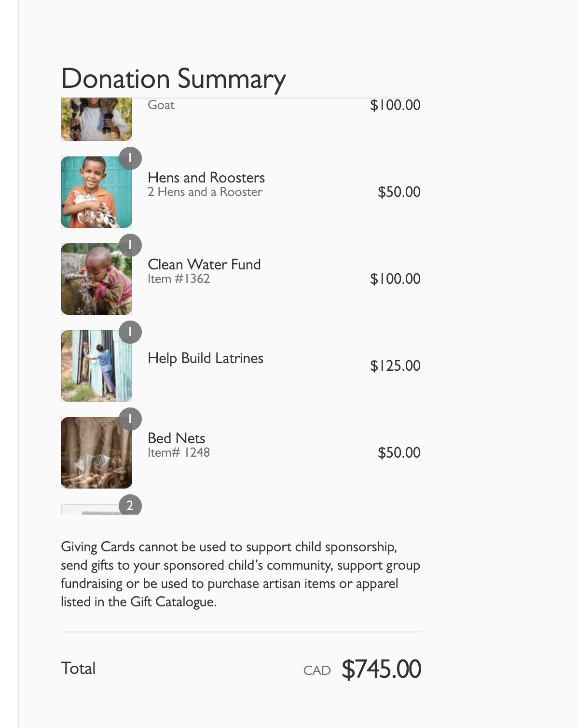The image size is (577, 728).
Task: Select the Clean Water Fund item title
Action: [204, 265]
